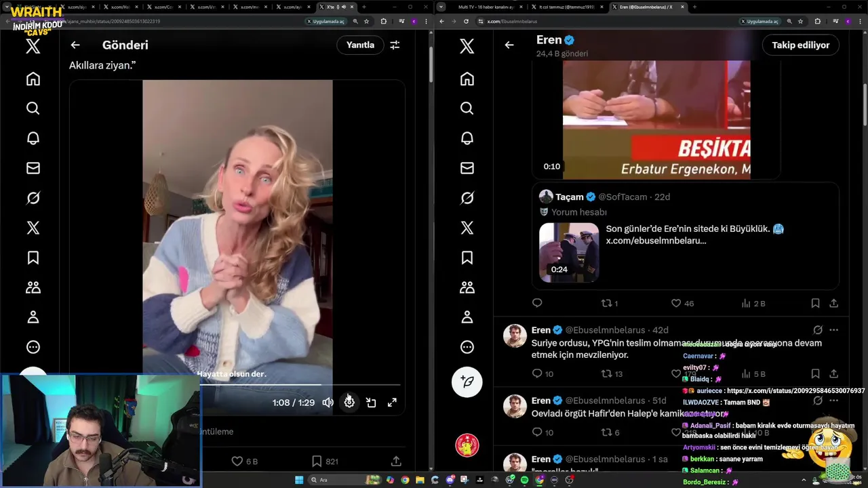
Task: Open Messages envelope in right X window
Action: pos(467,168)
